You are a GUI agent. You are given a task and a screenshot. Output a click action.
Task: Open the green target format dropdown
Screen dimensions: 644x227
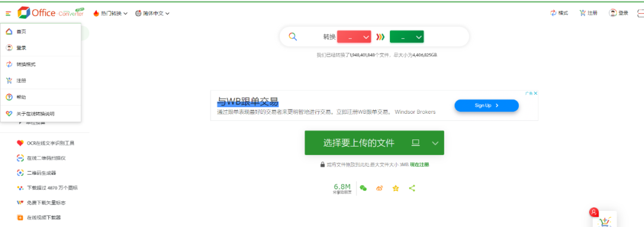pyautogui.click(x=407, y=37)
